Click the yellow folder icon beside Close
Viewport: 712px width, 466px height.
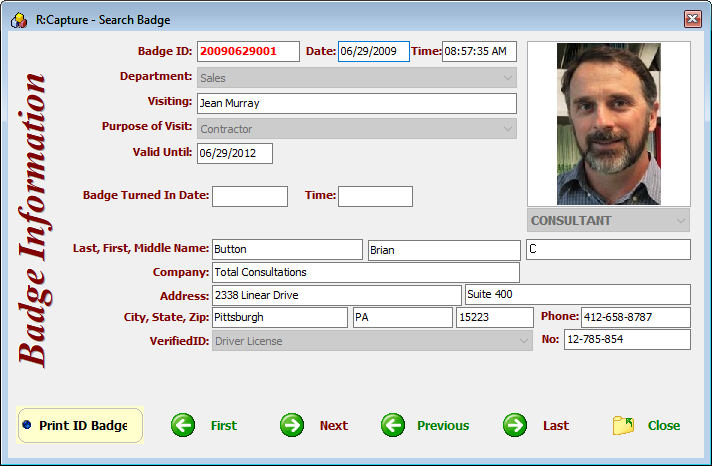pos(623,425)
